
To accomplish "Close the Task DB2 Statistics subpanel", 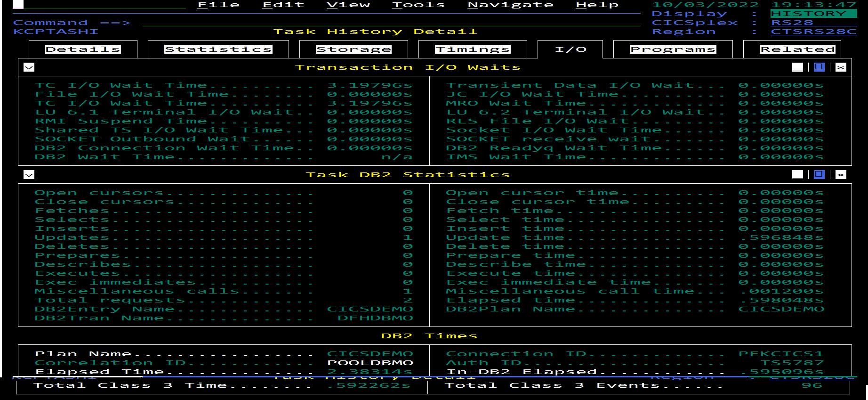I will [x=841, y=175].
